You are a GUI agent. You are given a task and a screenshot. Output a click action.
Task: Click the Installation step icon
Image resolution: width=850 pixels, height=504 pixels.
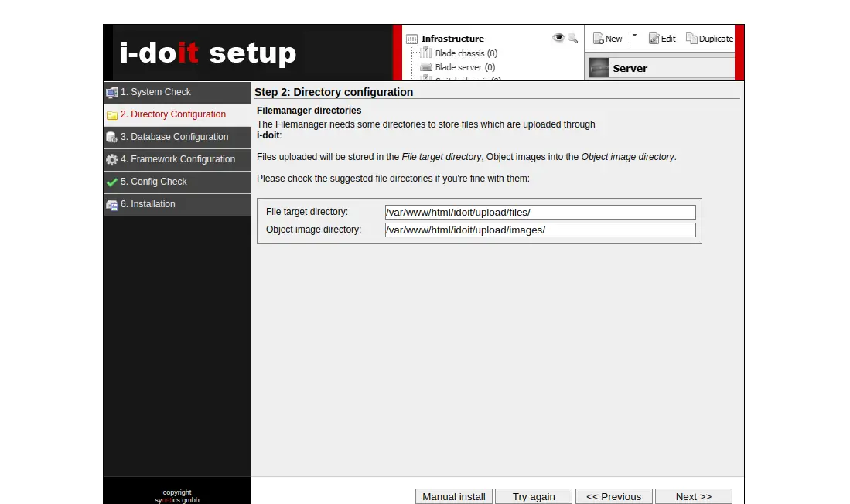click(111, 205)
